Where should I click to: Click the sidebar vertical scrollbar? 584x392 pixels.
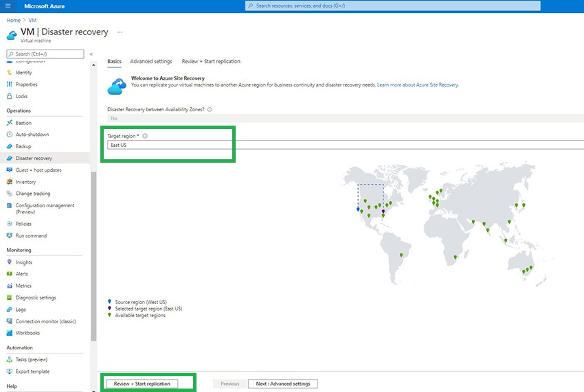[x=93, y=256]
